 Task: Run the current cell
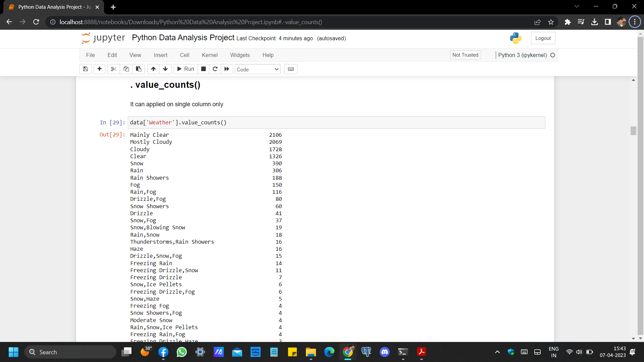tap(185, 69)
